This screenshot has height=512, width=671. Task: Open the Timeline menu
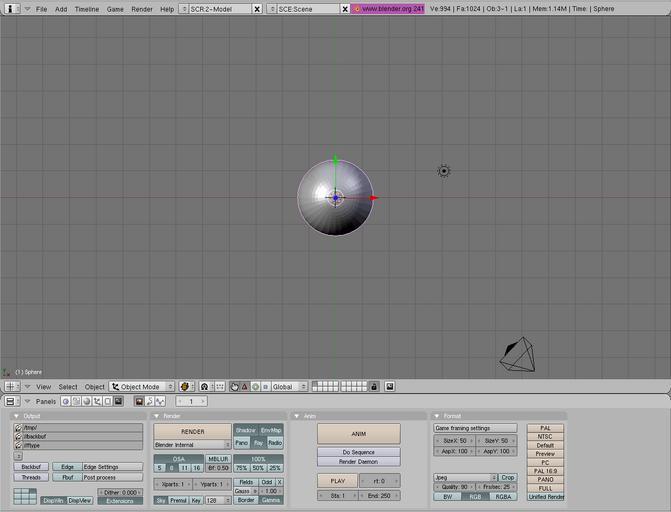(87, 8)
